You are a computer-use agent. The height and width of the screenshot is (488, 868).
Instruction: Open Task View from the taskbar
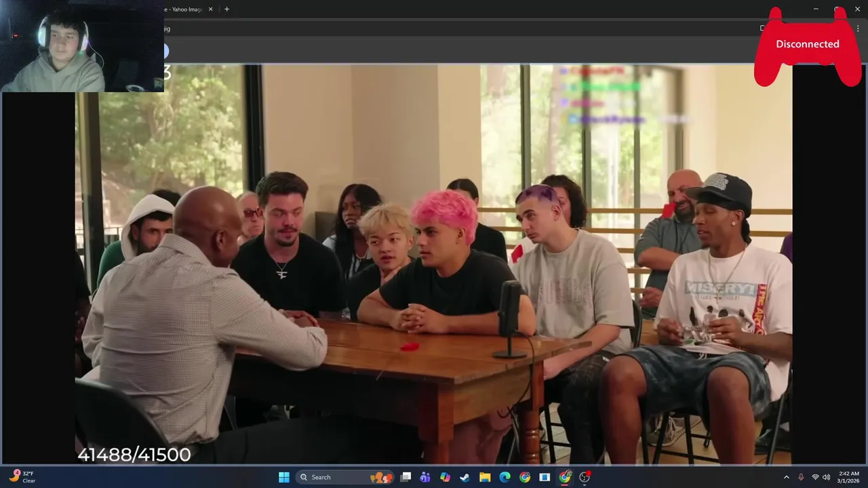click(406, 477)
